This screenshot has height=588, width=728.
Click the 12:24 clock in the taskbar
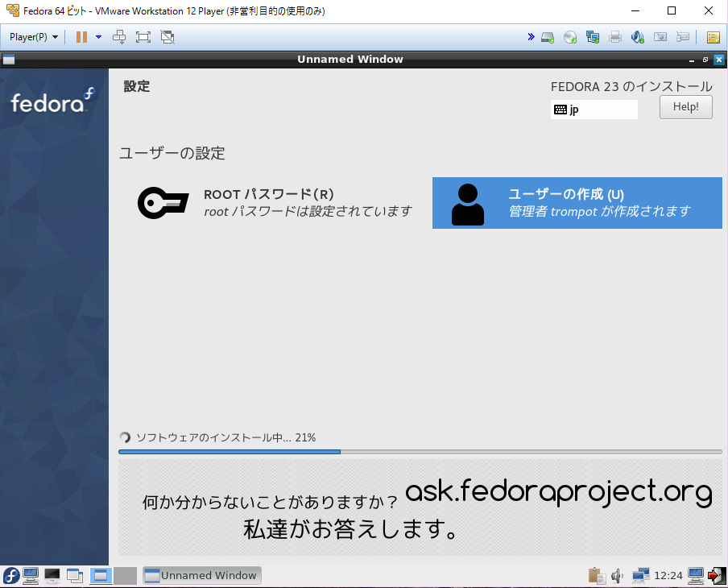668,576
